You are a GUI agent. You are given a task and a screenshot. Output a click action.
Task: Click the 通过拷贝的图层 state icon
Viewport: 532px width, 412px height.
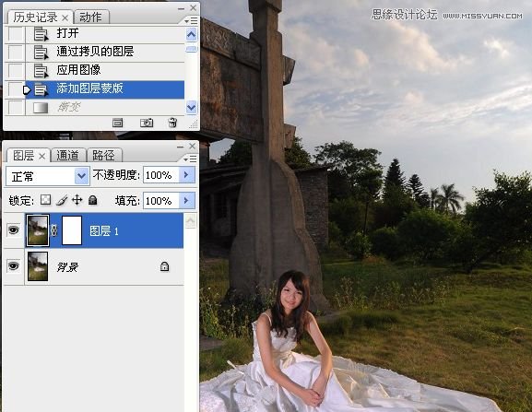41,53
